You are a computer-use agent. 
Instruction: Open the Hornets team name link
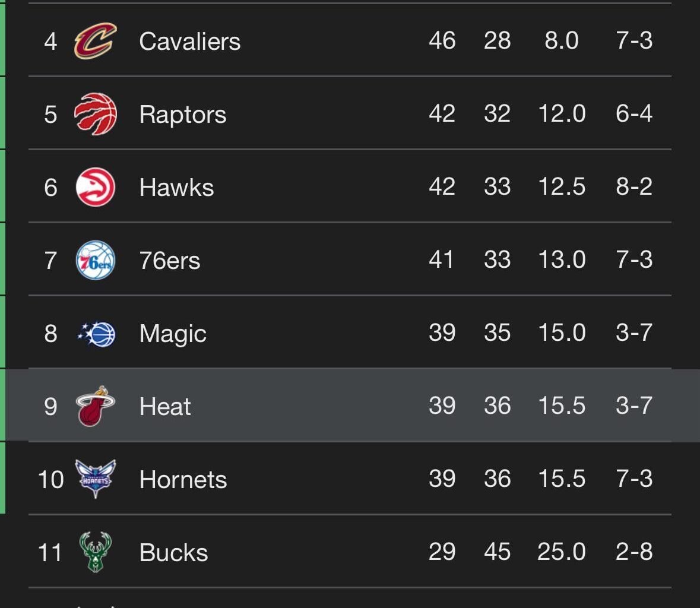tap(183, 480)
